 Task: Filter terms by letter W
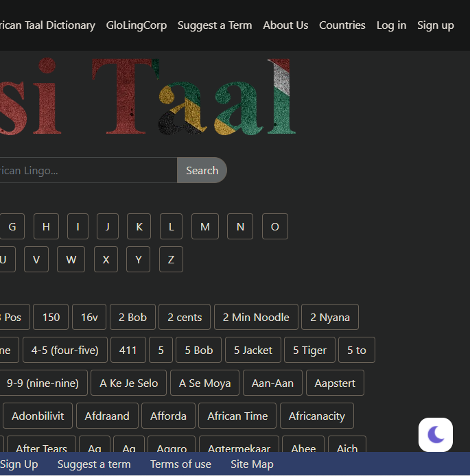(x=71, y=259)
